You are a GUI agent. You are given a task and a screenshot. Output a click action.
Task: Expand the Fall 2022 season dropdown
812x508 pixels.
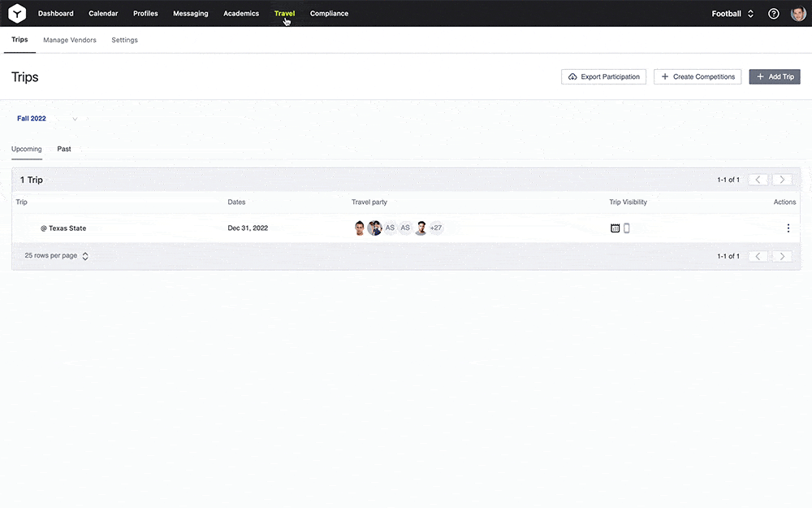click(x=47, y=119)
